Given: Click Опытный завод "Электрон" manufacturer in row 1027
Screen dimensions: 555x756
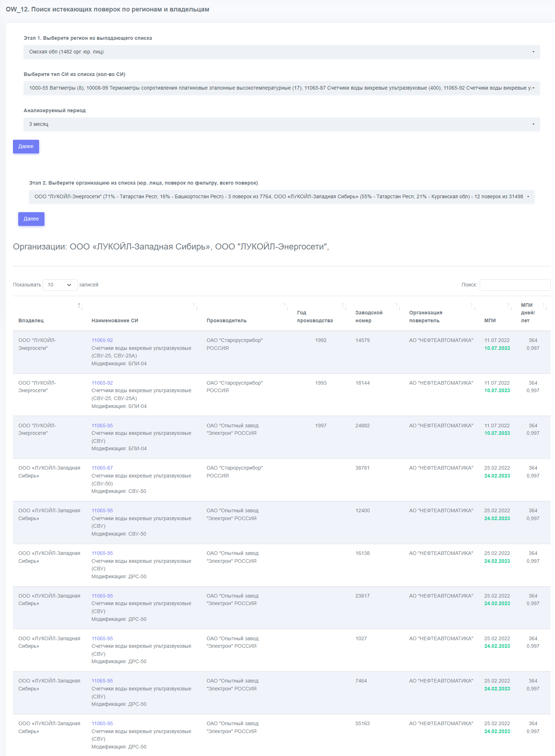Looking at the screenshot, I should tap(232, 642).
